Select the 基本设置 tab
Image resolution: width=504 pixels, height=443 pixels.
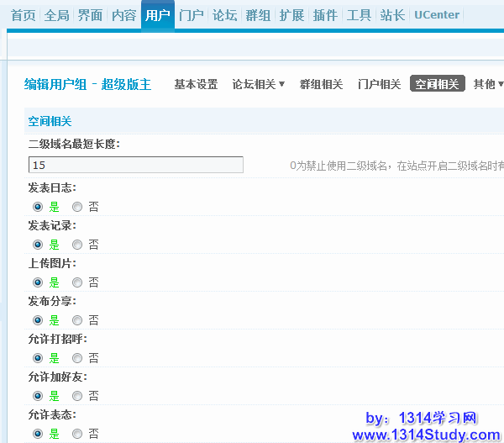tap(196, 84)
